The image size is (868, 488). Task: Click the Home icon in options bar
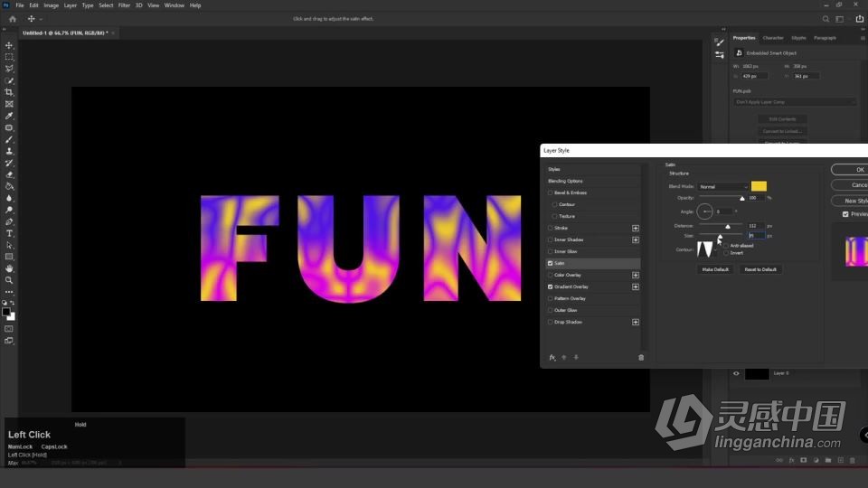(12, 19)
